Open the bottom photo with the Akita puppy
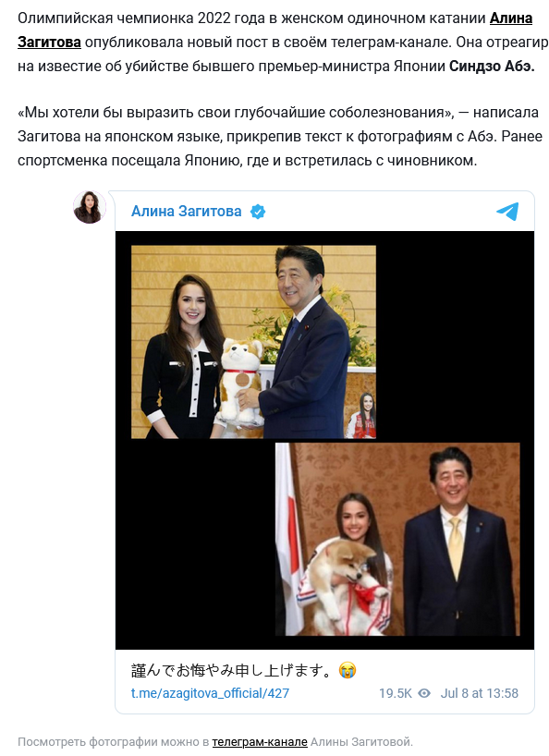 pyautogui.click(x=397, y=539)
